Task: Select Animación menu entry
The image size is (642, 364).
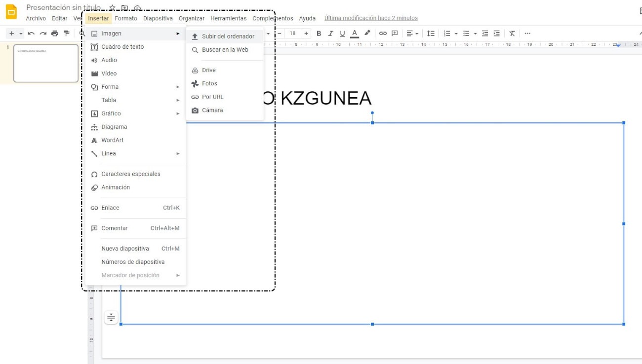Action: 136,187
